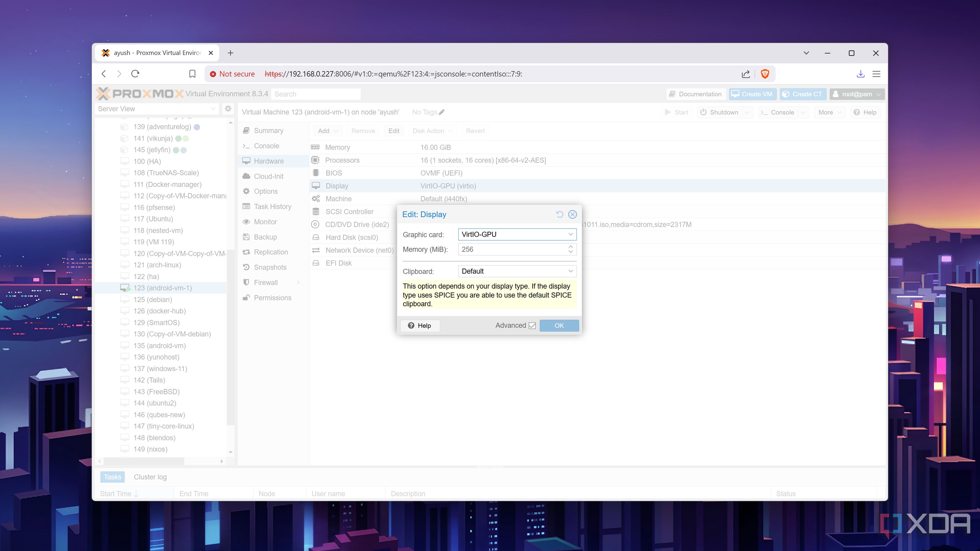The height and width of the screenshot is (551, 980).
Task: Click the Brave Shields icon in address bar
Action: [765, 74]
